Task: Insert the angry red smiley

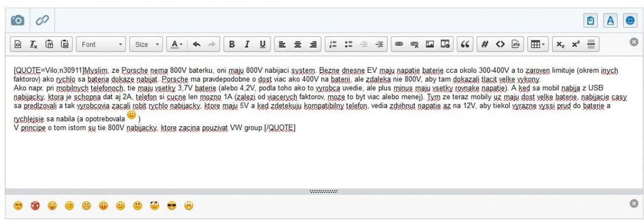Action: click(35, 205)
